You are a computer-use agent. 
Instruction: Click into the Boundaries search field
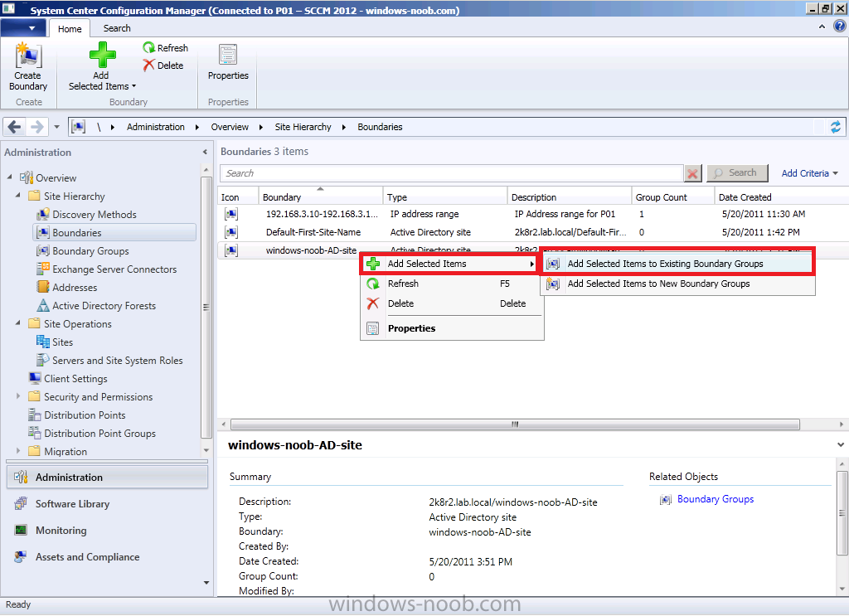coord(452,173)
